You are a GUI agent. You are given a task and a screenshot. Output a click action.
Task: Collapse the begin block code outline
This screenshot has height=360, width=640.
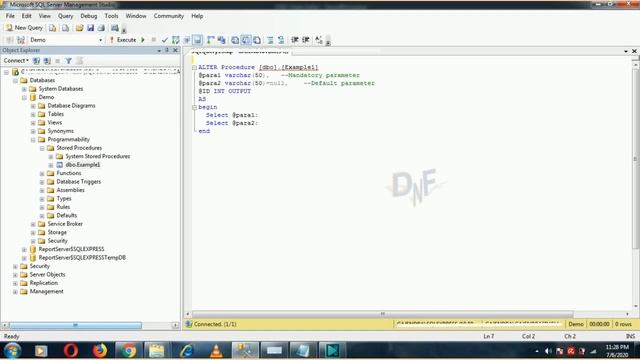click(194, 107)
